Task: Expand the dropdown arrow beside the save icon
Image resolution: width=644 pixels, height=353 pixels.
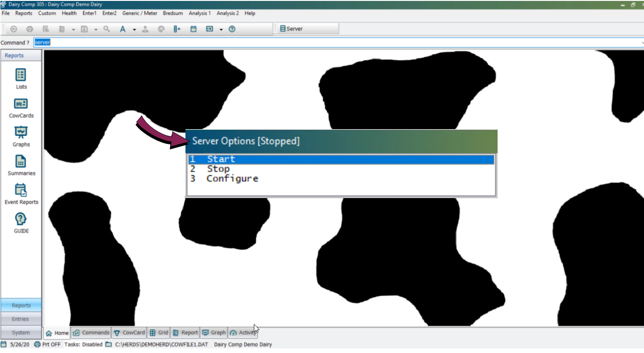Action: (x=96, y=29)
